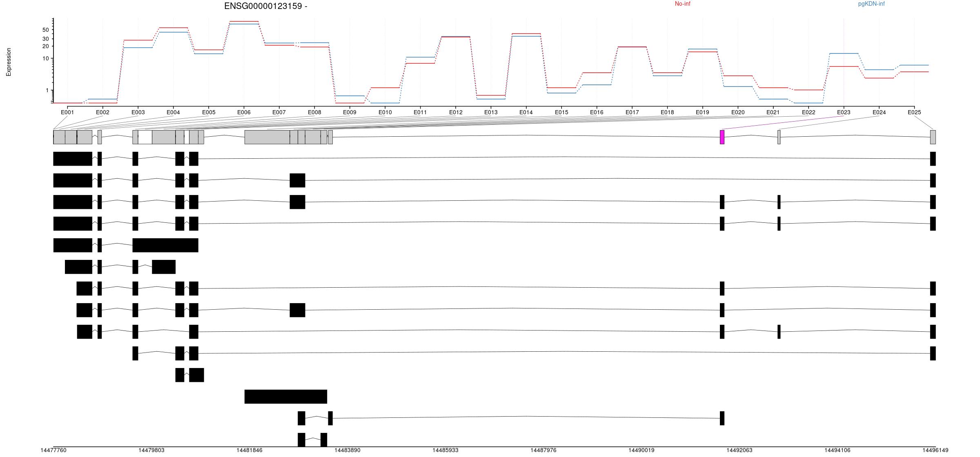
Task: Select exon label E001
Action: (x=67, y=112)
